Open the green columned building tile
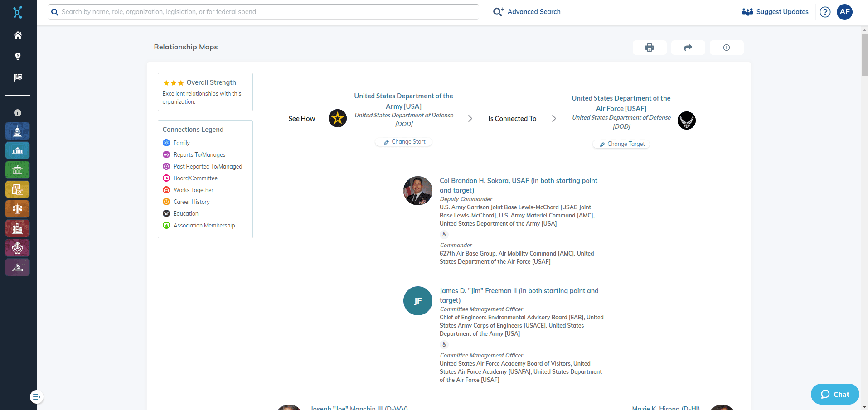This screenshot has height=410, width=868. tap(18, 170)
